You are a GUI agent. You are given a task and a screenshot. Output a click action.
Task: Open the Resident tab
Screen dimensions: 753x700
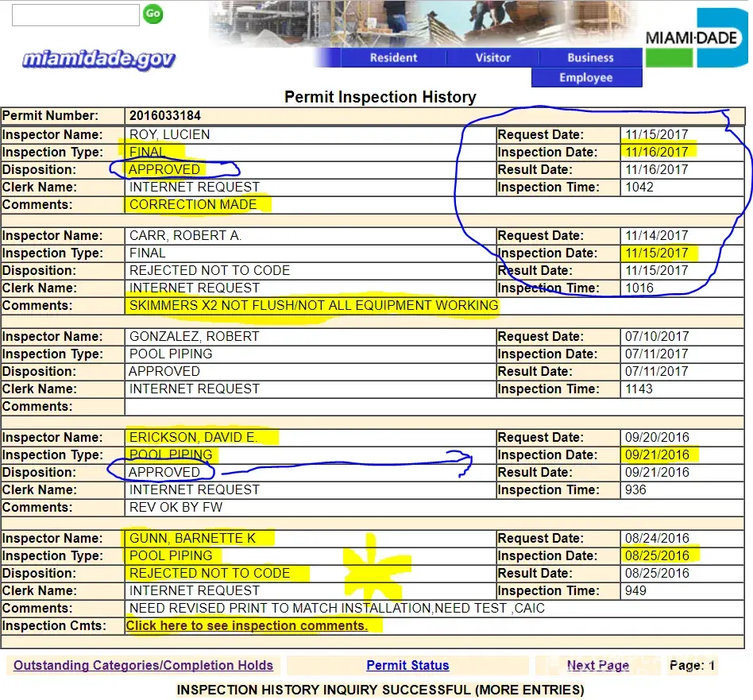(393, 57)
